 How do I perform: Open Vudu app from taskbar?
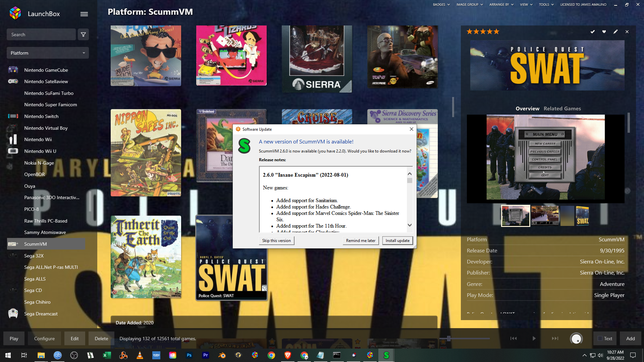(156, 355)
